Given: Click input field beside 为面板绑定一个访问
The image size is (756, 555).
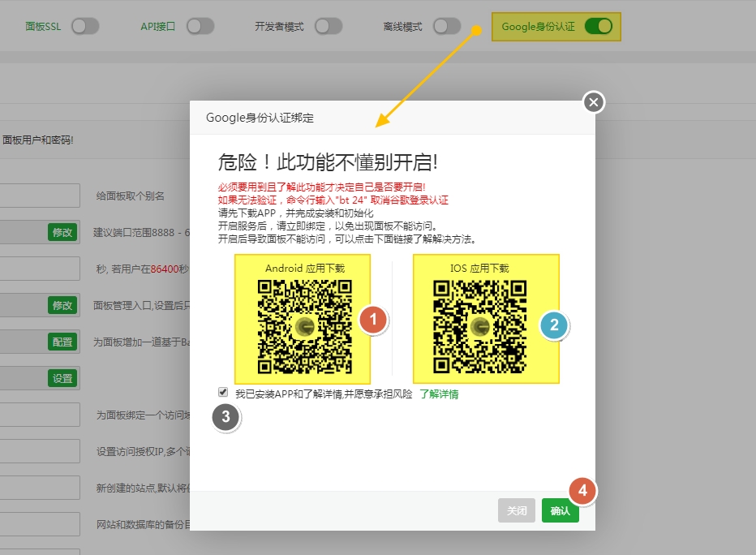Looking at the screenshot, I should tap(40, 415).
